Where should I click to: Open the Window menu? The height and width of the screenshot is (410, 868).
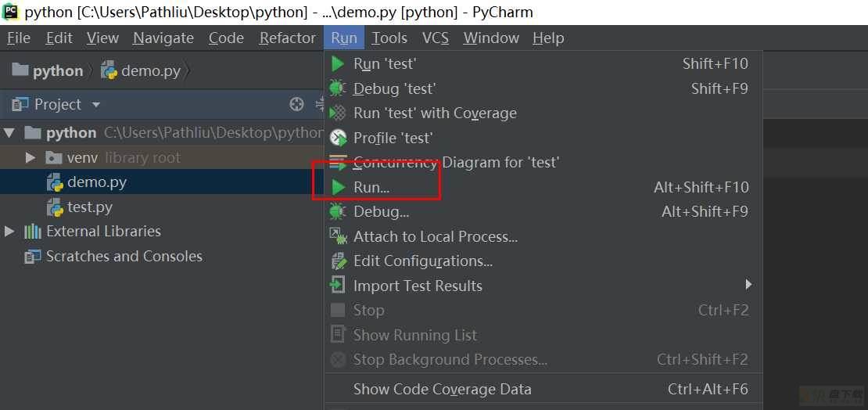[491, 38]
